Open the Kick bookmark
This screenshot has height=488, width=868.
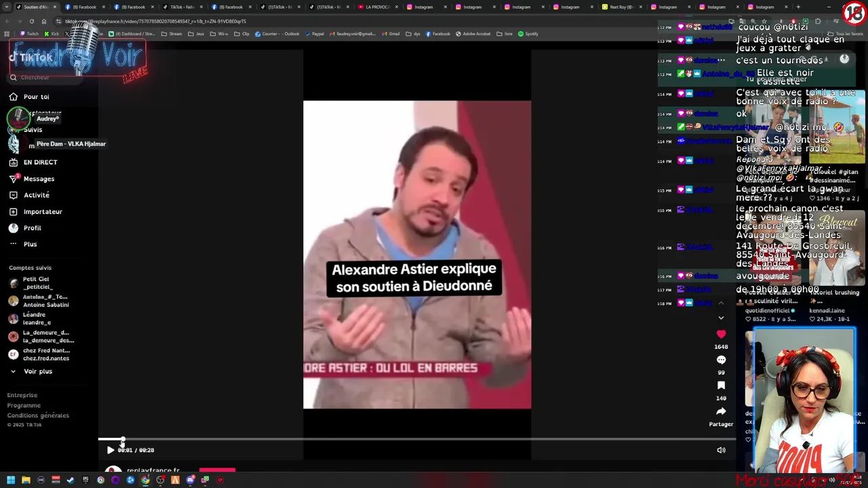tap(52, 34)
